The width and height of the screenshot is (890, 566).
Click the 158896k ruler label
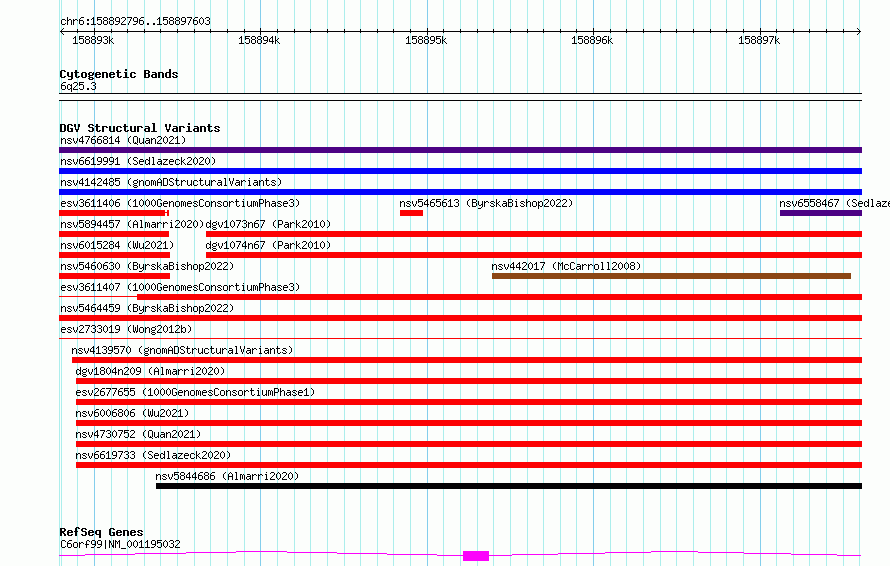point(593,40)
